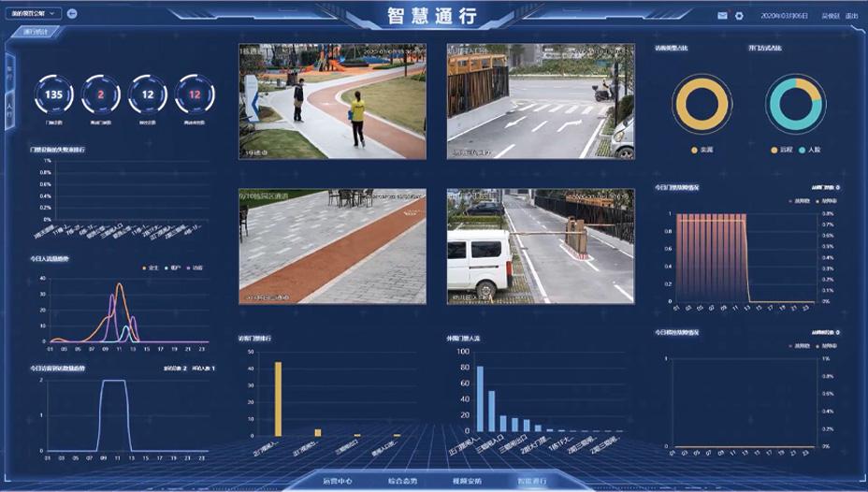Open the 综合态势 bottom navigation tab
Viewport: 868px width, 492px height.
(402, 481)
